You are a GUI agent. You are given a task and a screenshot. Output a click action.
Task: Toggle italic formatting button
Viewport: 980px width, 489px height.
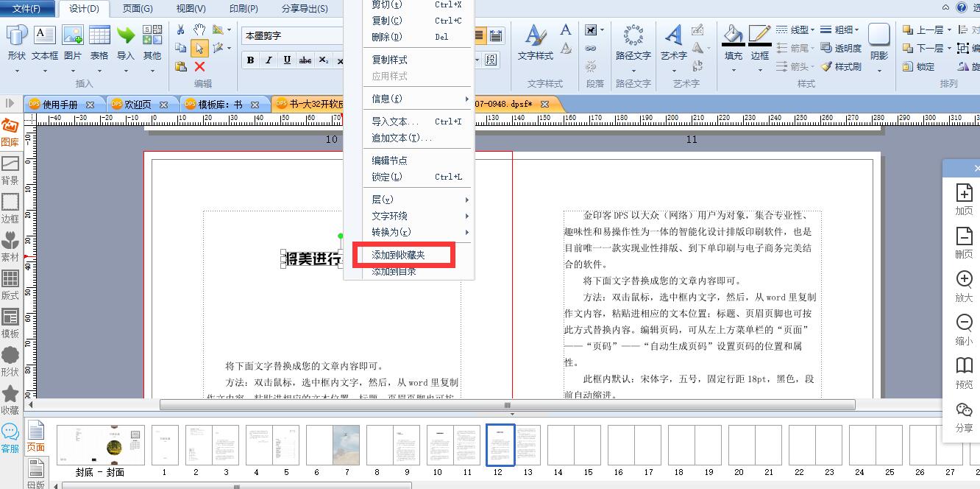[269, 60]
